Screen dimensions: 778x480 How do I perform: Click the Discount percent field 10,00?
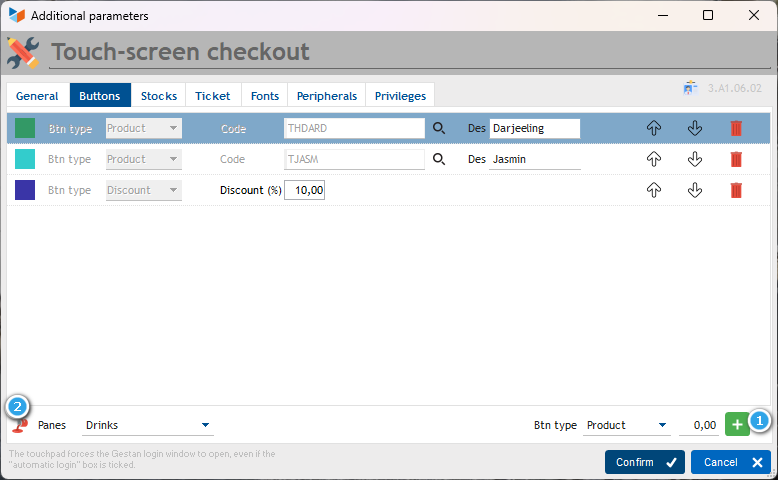coord(304,190)
